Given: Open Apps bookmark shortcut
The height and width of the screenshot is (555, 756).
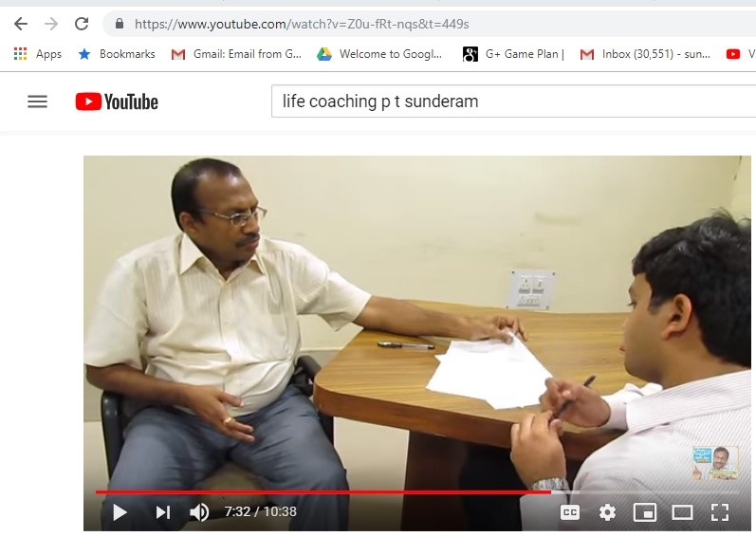Looking at the screenshot, I should [38, 54].
